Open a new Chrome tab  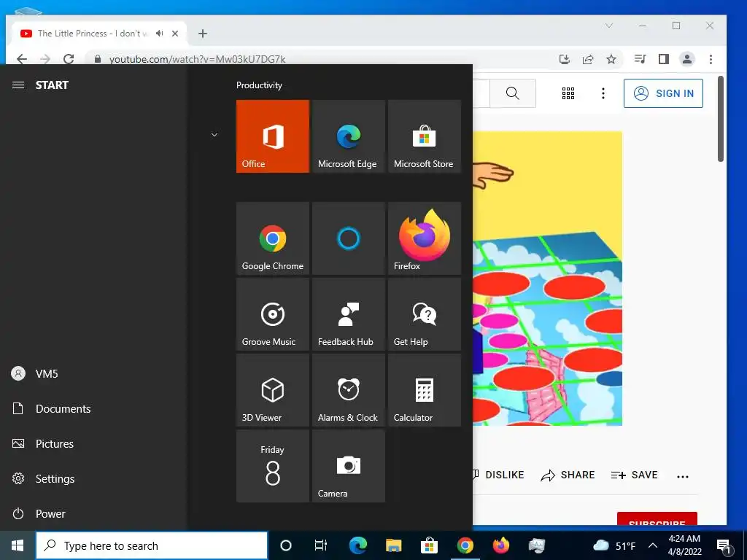click(x=203, y=34)
